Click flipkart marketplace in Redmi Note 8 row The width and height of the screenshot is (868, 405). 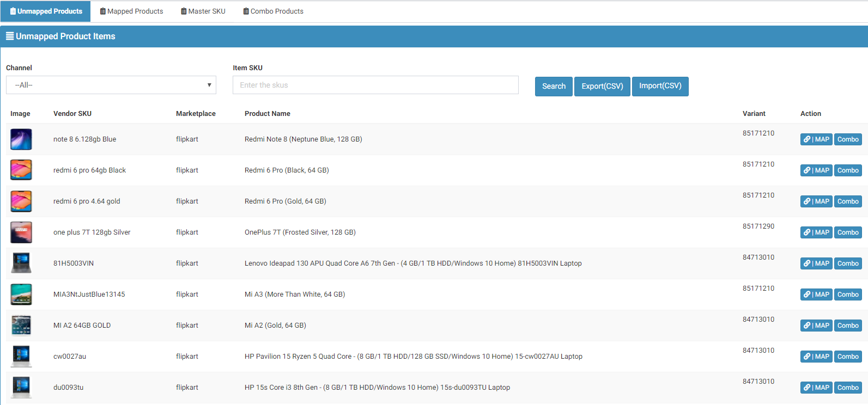[187, 139]
